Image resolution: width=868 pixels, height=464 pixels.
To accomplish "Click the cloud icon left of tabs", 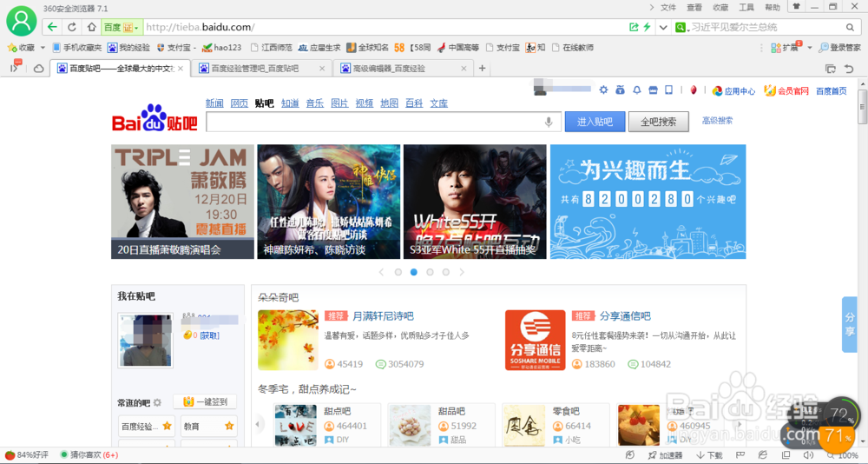I will [39, 69].
